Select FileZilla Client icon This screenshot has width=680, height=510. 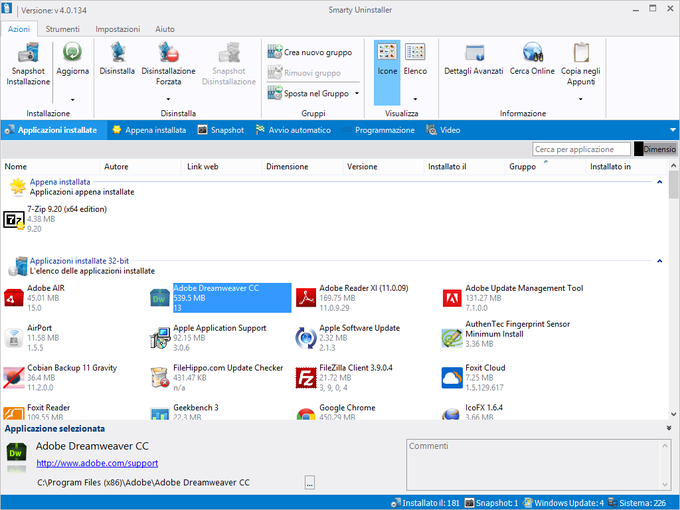(306, 378)
